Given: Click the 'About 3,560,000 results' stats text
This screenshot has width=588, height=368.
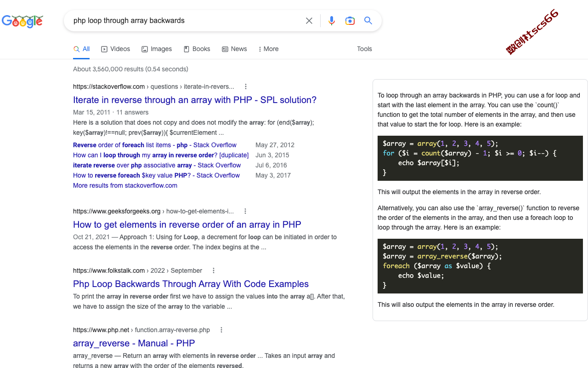Looking at the screenshot, I should 130,69.
